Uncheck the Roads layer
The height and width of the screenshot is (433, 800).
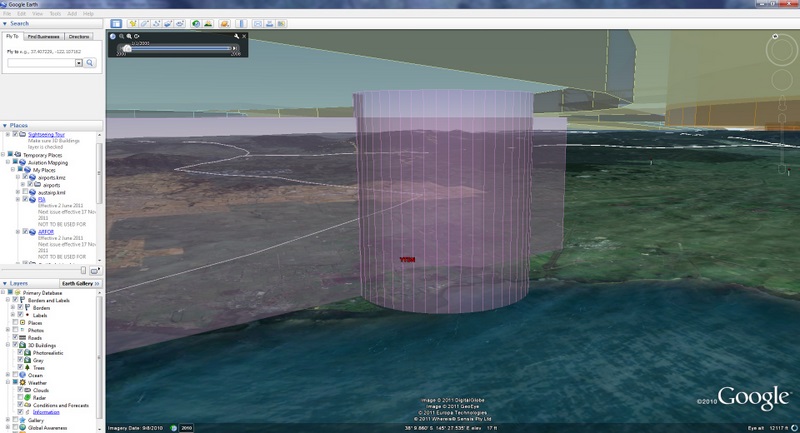15,338
